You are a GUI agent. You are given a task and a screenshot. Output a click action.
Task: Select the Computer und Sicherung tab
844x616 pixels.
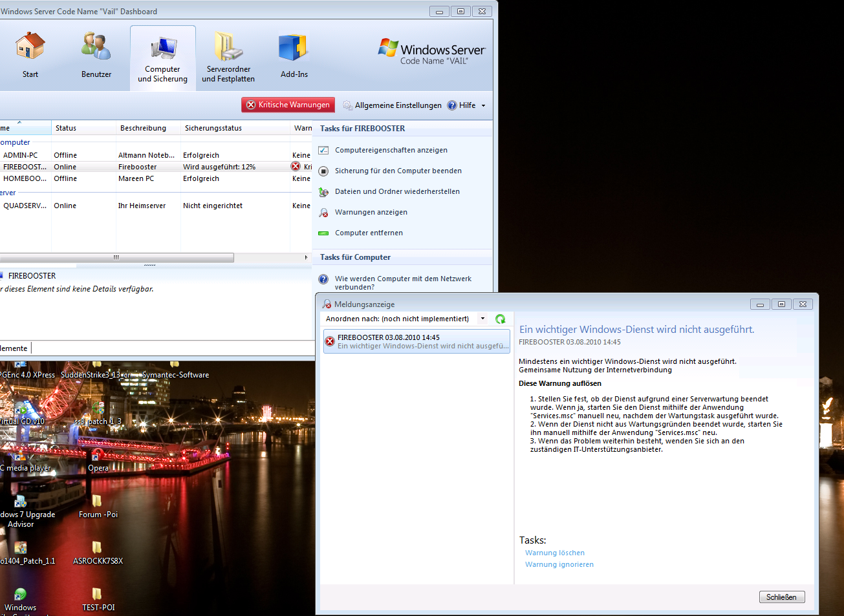pyautogui.click(x=162, y=58)
